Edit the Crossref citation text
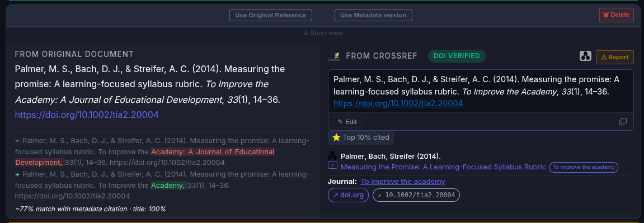This screenshot has height=223, width=644. pos(347,122)
